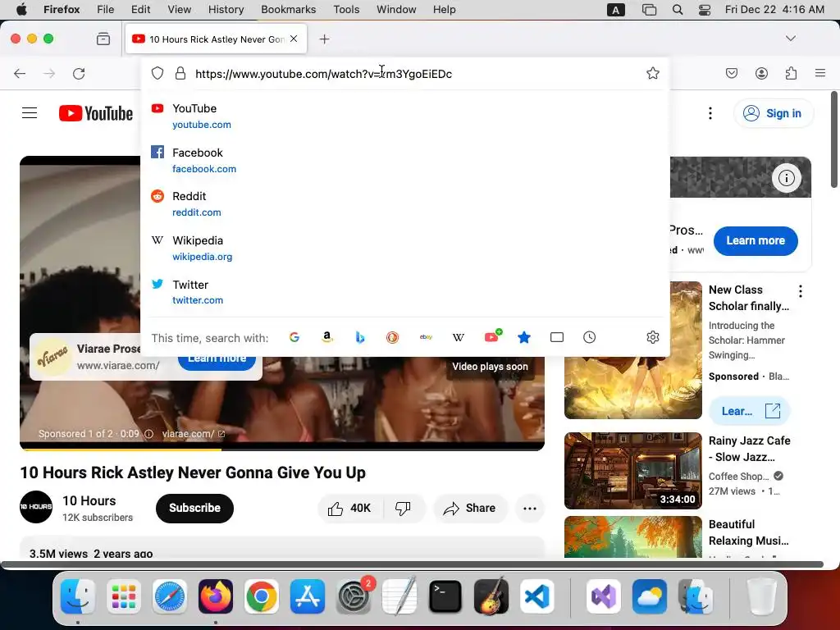Close the Rick Astley tab
840x630 pixels.
tap(294, 39)
